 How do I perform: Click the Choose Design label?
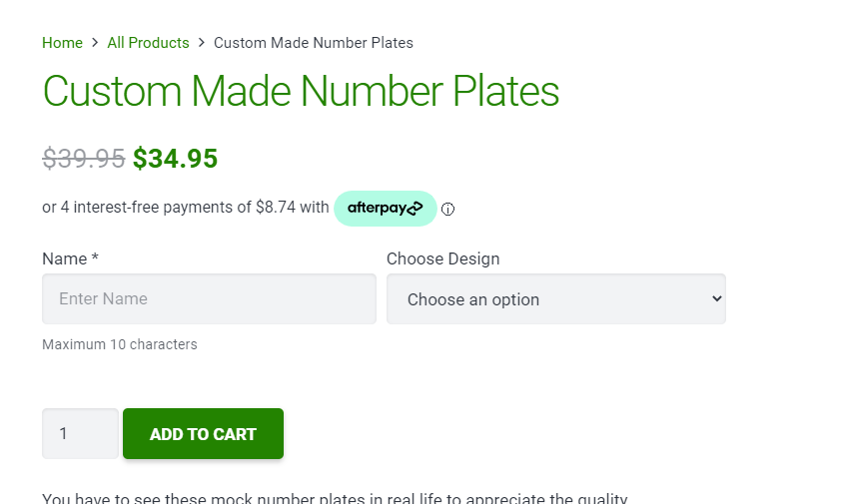tap(442, 258)
